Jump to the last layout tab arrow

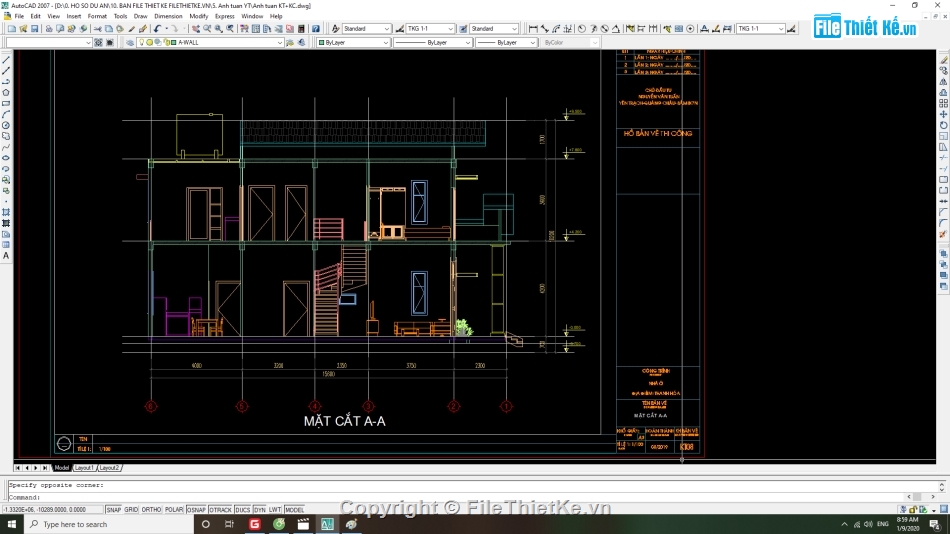tap(45, 468)
